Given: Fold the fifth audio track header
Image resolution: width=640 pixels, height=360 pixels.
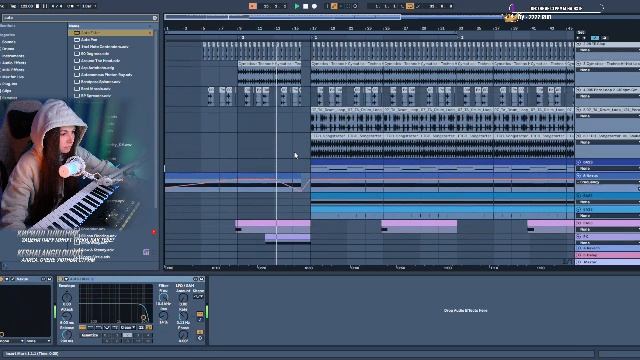Looking at the screenshot, I should click(x=579, y=136).
